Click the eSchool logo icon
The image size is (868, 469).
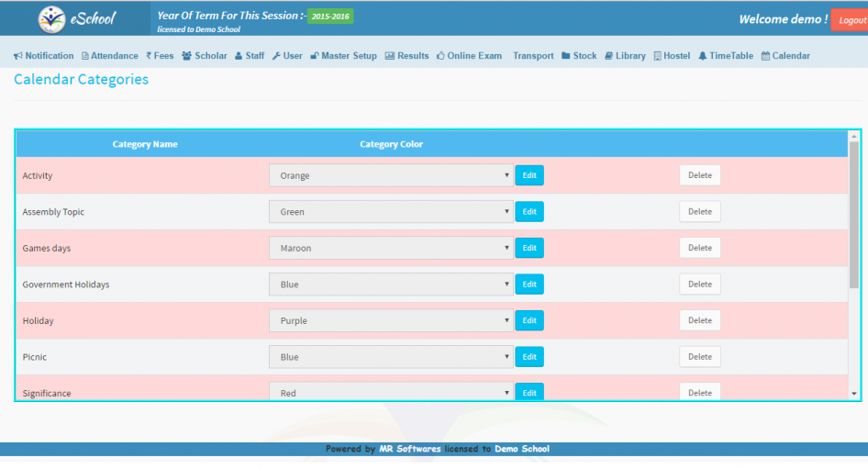pos(53,18)
